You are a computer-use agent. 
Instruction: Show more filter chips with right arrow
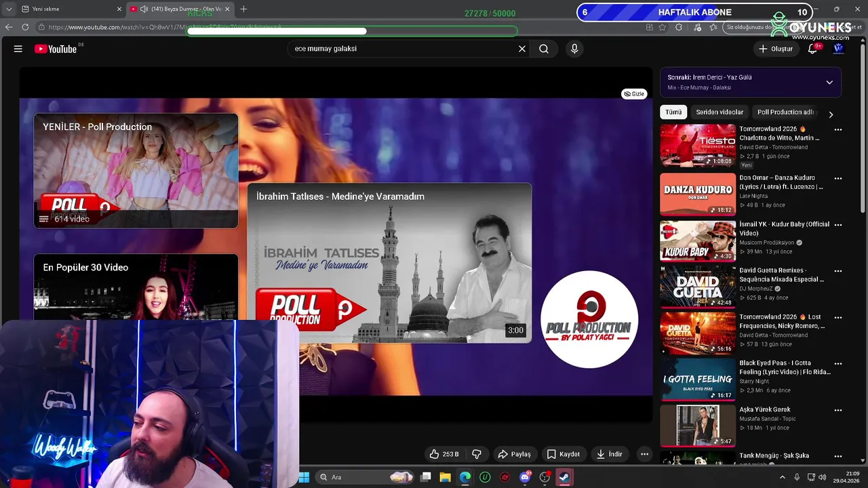pos(831,115)
